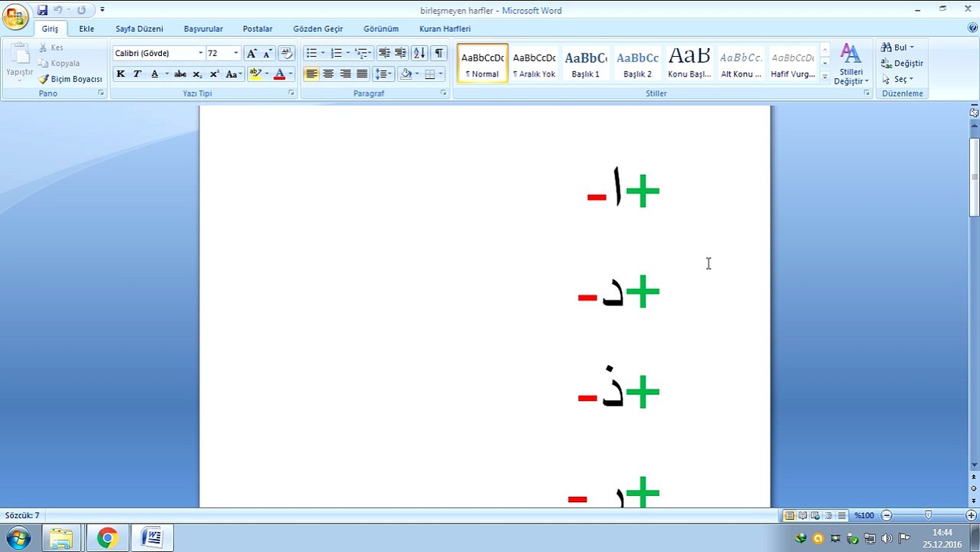Clear formatting with the eraser icon
This screenshot has width=980, height=552.
[287, 53]
